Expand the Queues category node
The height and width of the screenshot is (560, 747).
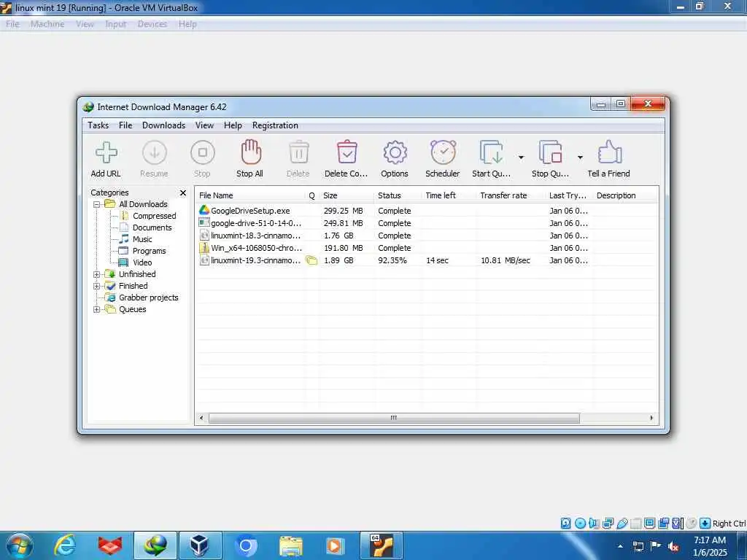pyautogui.click(x=97, y=309)
